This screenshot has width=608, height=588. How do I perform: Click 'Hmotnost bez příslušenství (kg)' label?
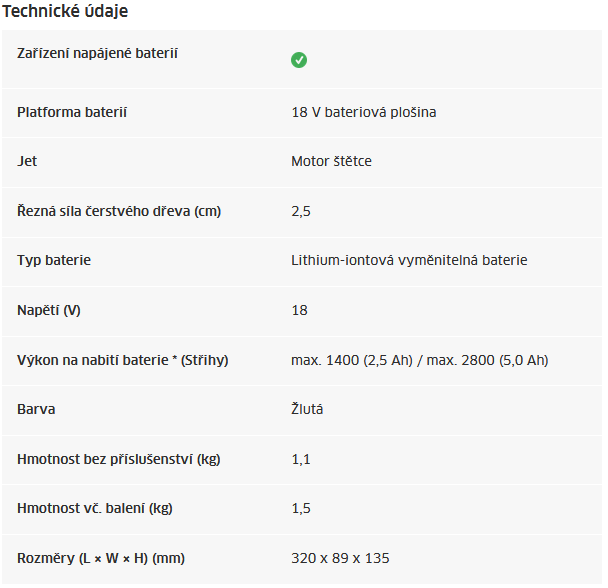click(x=119, y=459)
